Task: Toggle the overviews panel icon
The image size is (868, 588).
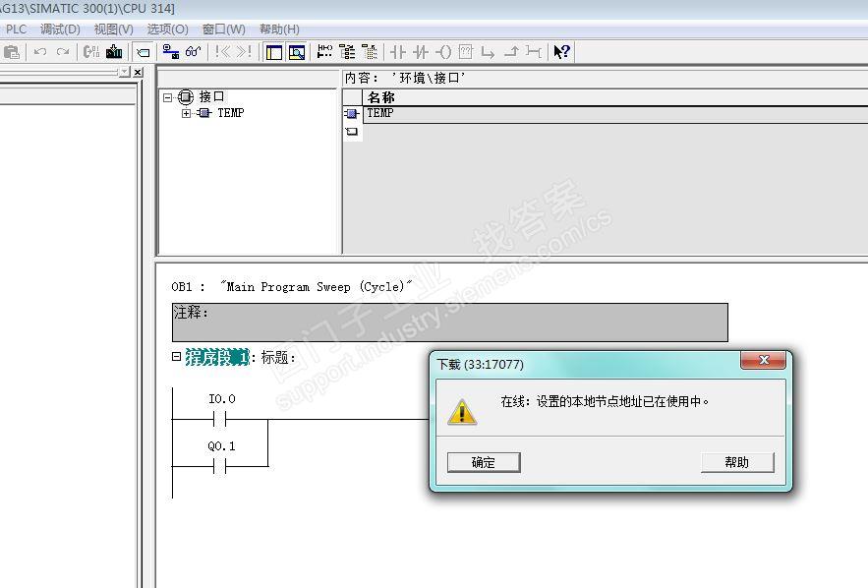Action: [274, 52]
